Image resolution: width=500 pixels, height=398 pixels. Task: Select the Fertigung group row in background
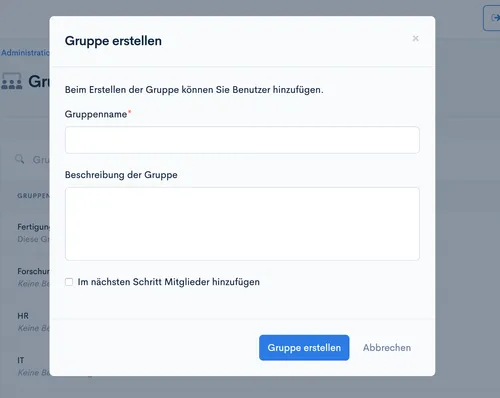pos(25,233)
